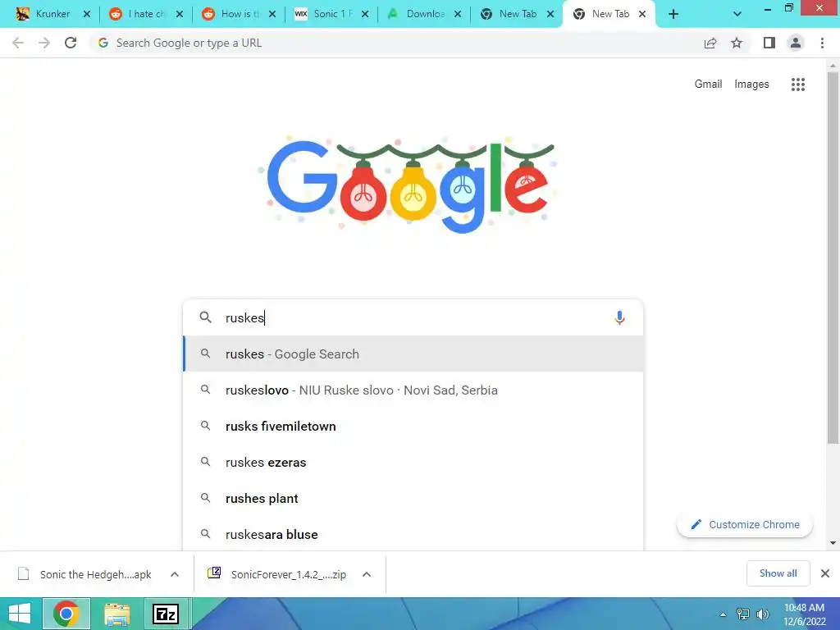Open the taskbar clock showing 10:48 AM
Viewport: 840px width, 630px height.
pyautogui.click(x=804, y=614)
